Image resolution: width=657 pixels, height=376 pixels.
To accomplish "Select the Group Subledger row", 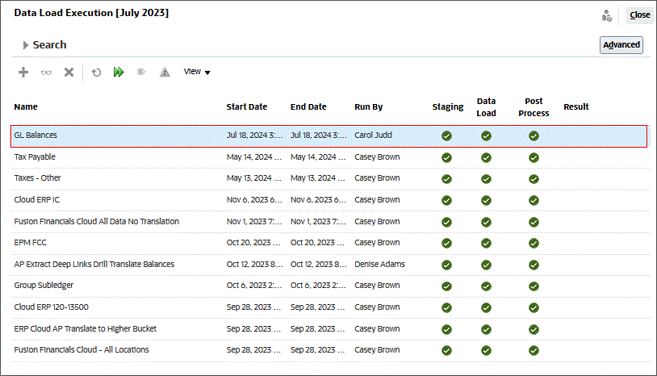I will coord(329,286).
